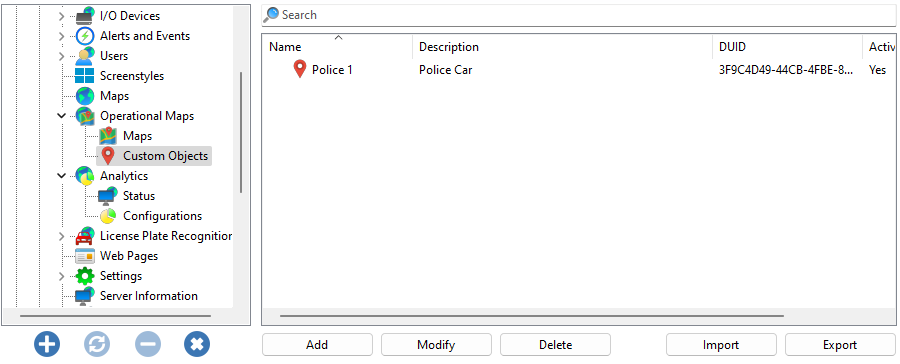Click into the Search field
This screenshot has height=364, width=900.
[x=579, y=15]
